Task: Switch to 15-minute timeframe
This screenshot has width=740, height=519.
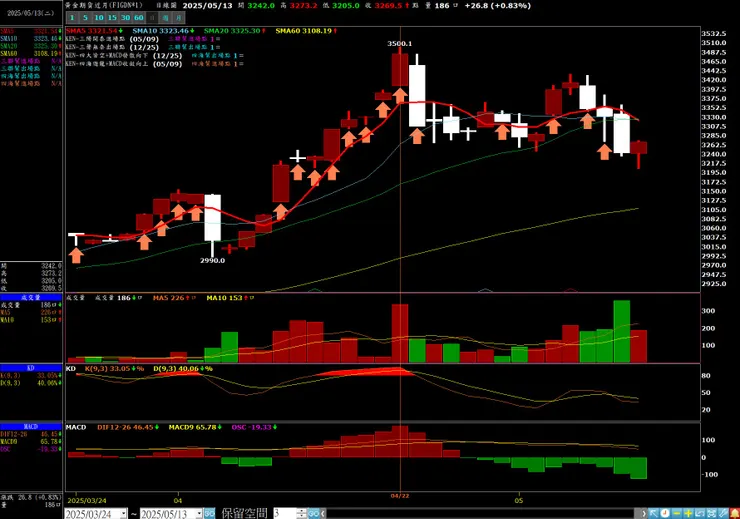Action: pos(112,17)
